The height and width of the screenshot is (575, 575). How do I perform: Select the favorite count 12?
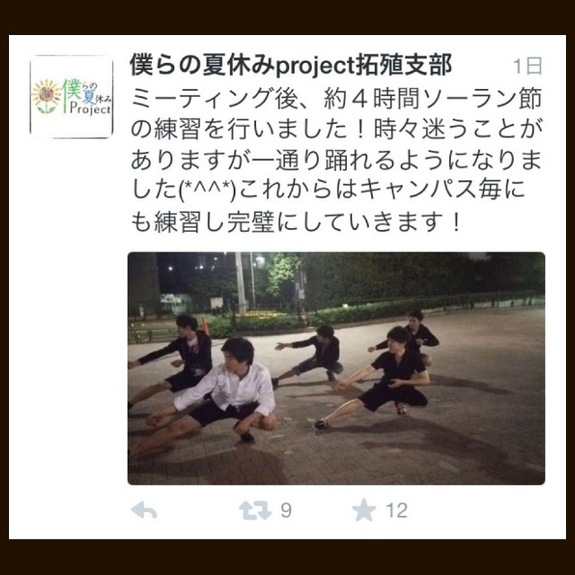(396, 510)
